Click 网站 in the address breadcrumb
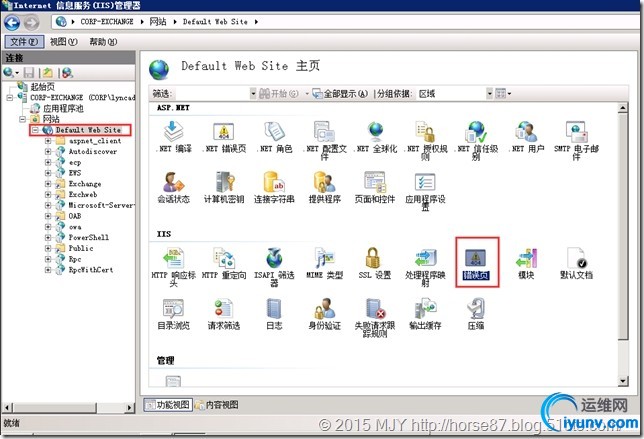The width and height of the screenshot is (644, 439). point(158,22)
